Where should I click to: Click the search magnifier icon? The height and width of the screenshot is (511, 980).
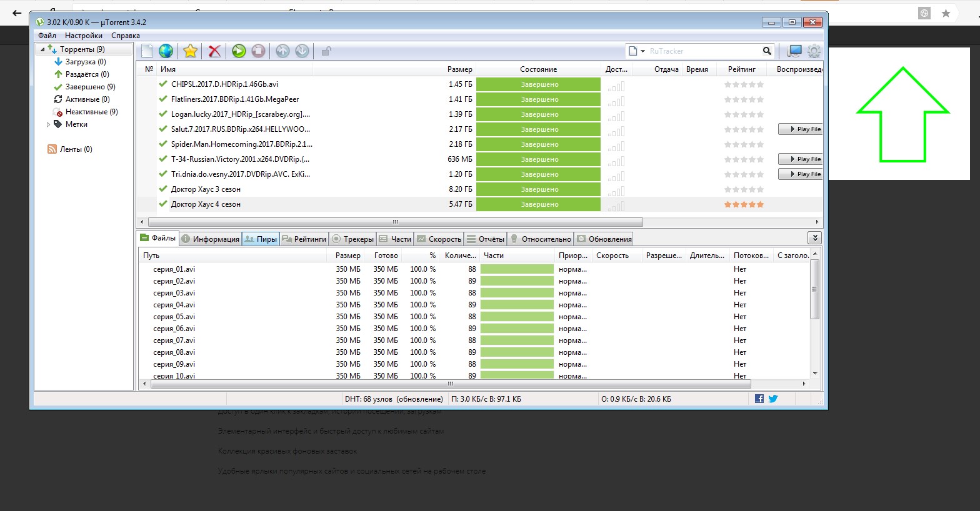pos(767,51)
